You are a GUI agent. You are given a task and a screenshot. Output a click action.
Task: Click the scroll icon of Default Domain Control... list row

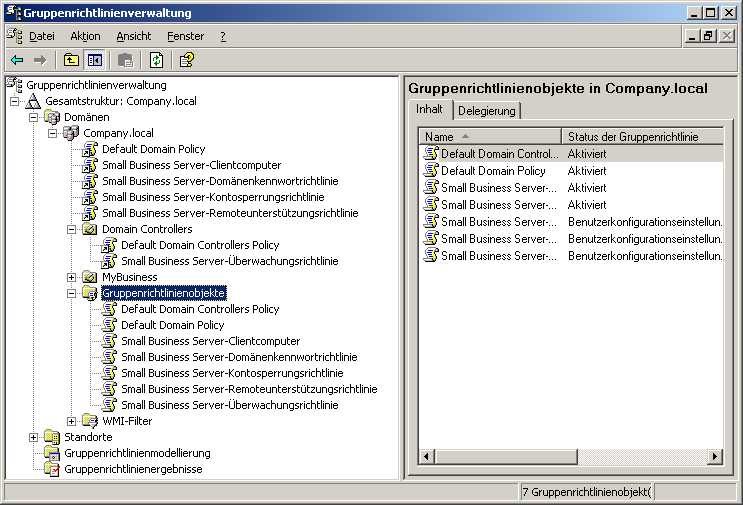click(x=431, y=153)
